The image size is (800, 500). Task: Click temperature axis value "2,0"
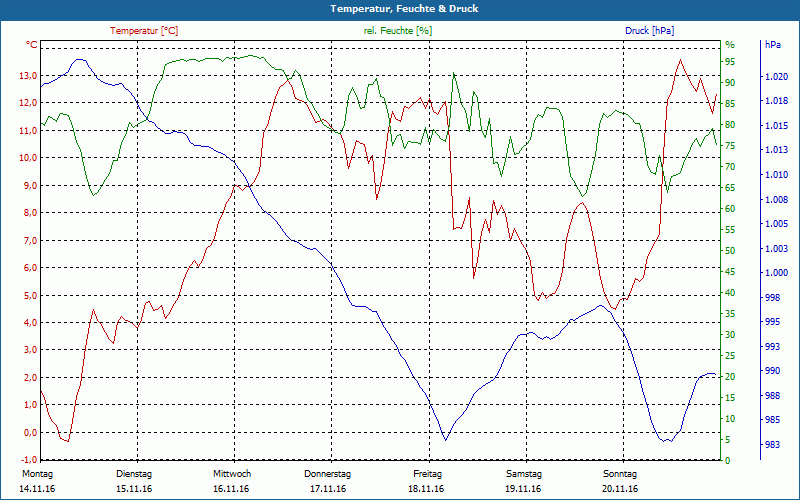click(x=29, y=378)
